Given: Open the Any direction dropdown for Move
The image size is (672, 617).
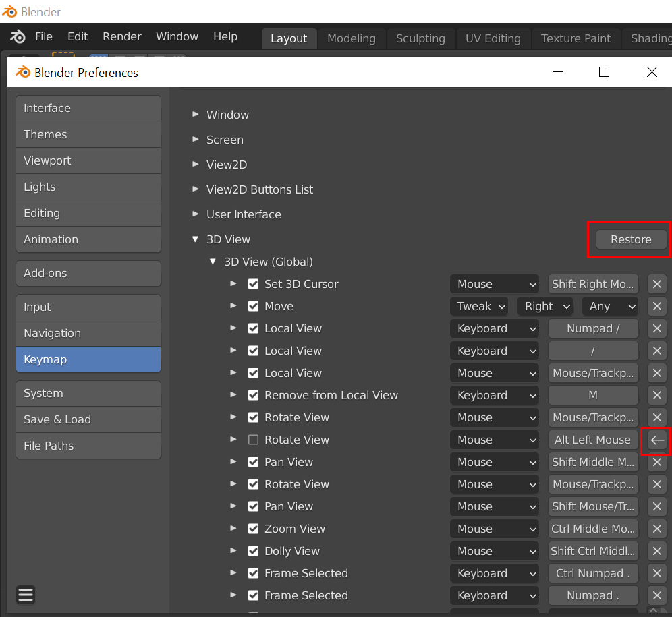Looking at the screenshot, I should tap(611, 306).
